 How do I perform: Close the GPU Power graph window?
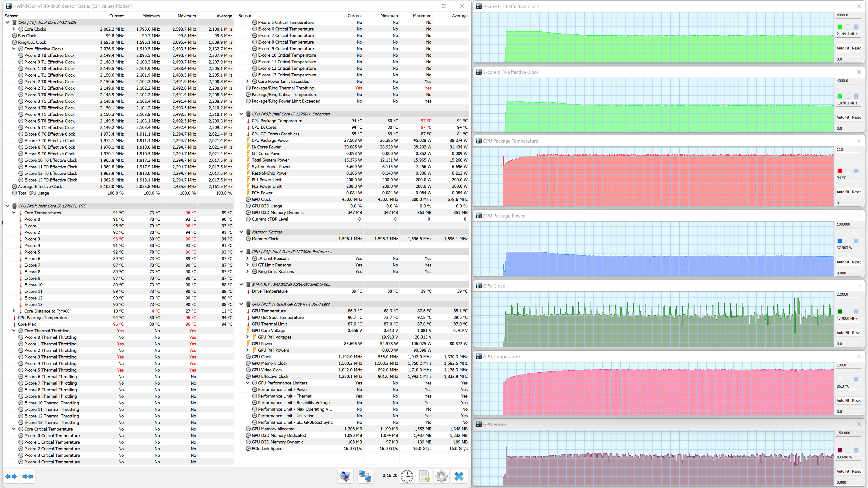pos(859,424)
